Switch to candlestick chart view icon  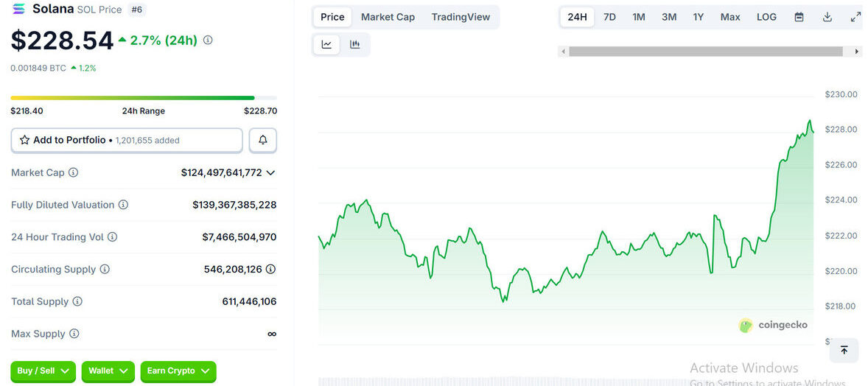(355, 45)
